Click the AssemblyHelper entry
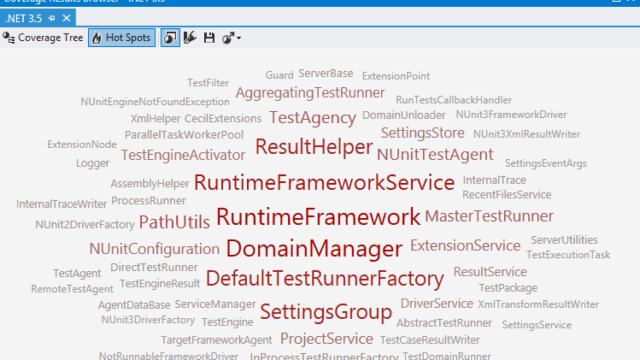The height and width of the screenshot is (360, 640). point(150,184)
